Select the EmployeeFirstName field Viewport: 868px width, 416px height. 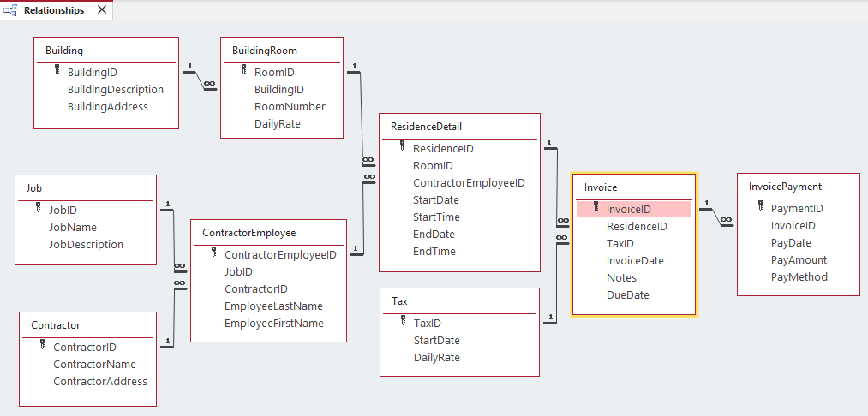point(274,324)
